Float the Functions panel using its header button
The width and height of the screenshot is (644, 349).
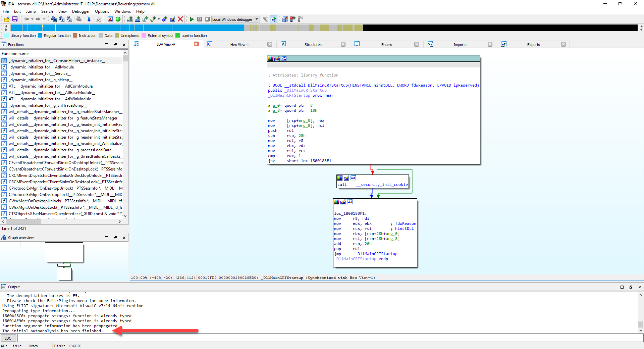115,44
